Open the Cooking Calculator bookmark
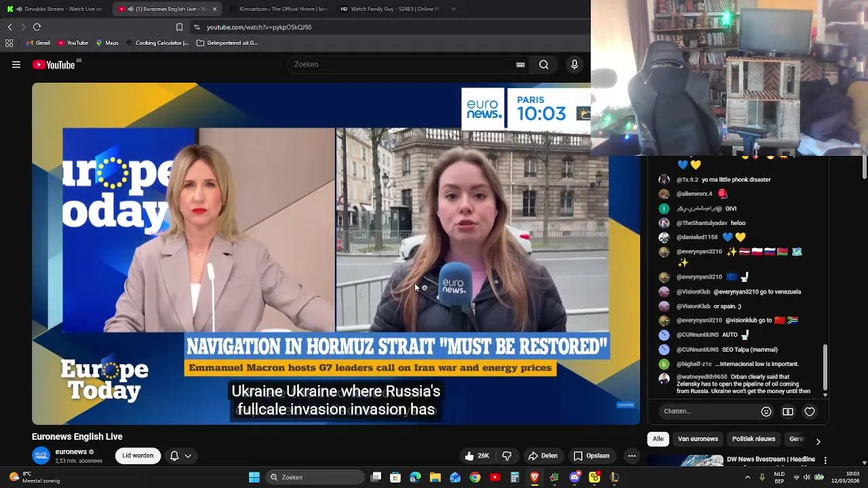This screenshot has height=488, width=868. pos(157,43)
